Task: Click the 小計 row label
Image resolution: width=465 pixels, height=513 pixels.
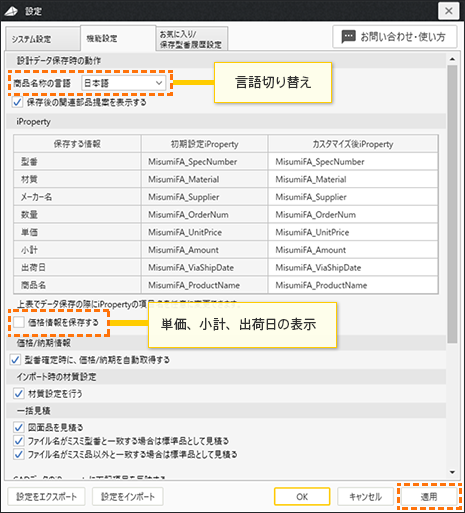Action: [29, 250]
